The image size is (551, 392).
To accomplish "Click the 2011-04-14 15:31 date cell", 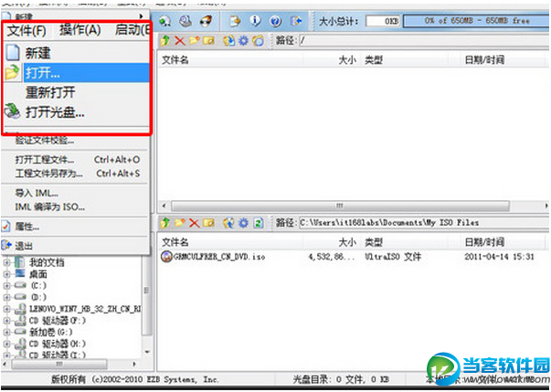I will pyautogui.click(x=499, y=257).
